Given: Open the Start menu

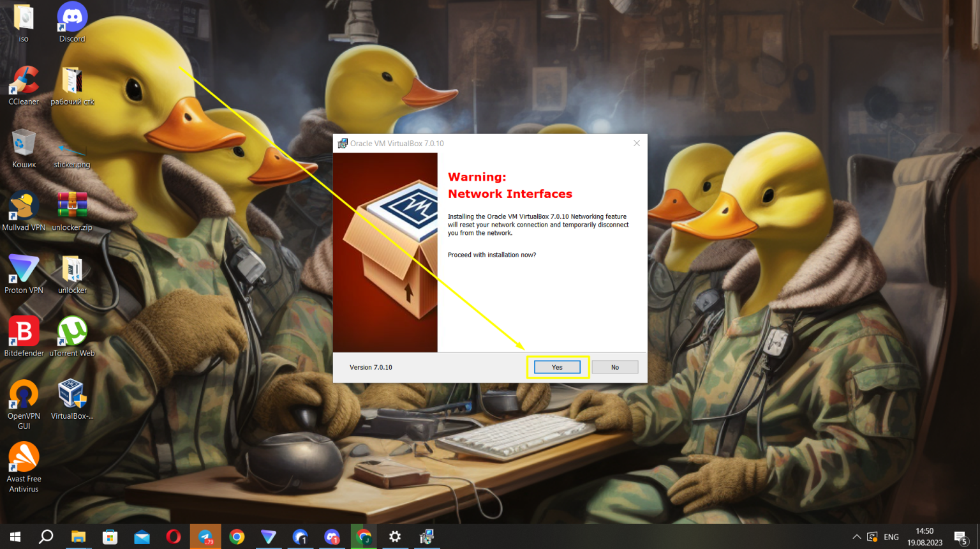Looking at the screenshot, I should point(15,537).
